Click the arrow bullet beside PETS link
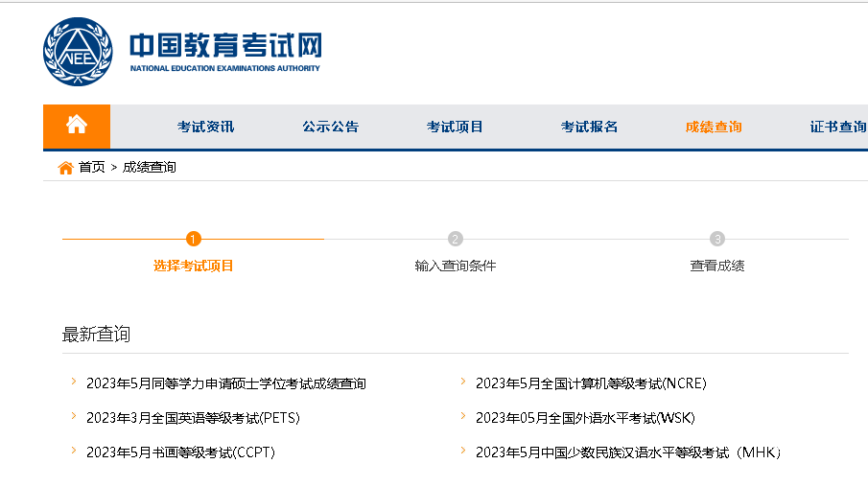Screen dimensions: 868x487 click(74, 416)
